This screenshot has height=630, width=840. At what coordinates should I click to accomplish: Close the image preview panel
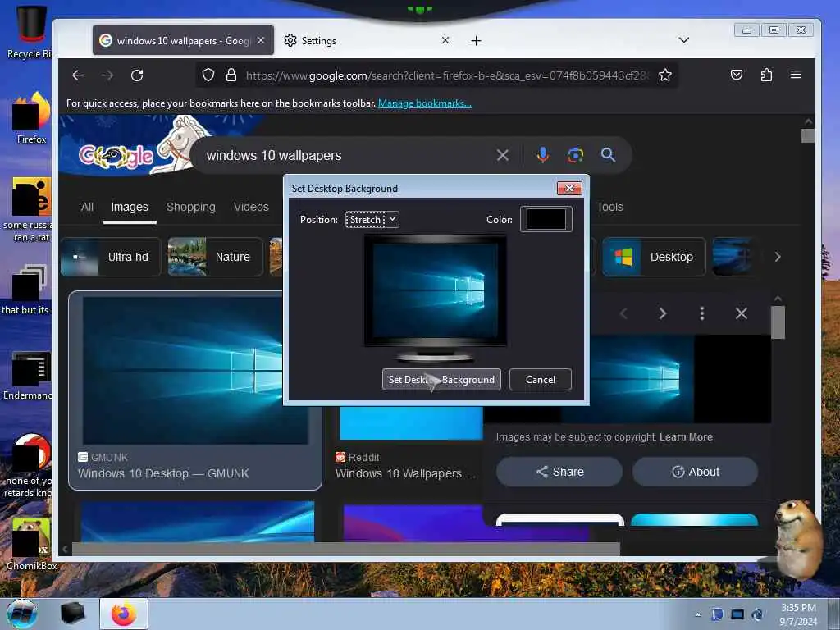(x=741, y=313)
